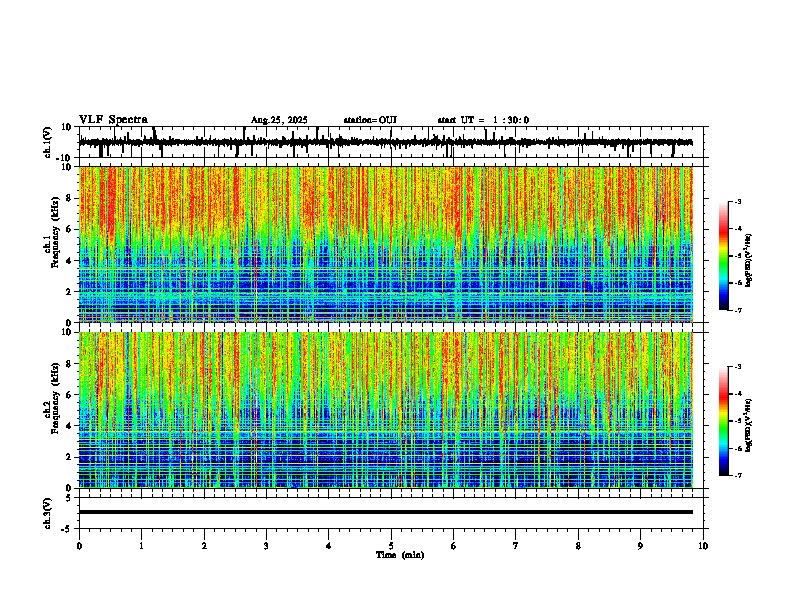Click the ch.1 voltage waveform trace panel

pos(391,142)
